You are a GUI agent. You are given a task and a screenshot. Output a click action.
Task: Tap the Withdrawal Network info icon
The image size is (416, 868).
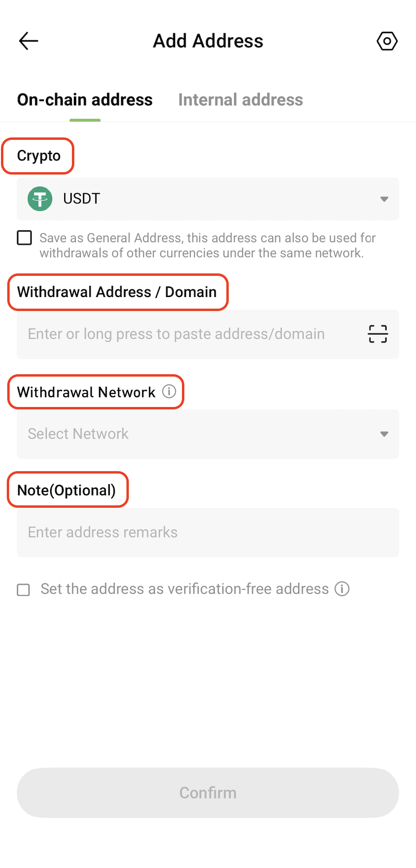(x=169, y=391)
